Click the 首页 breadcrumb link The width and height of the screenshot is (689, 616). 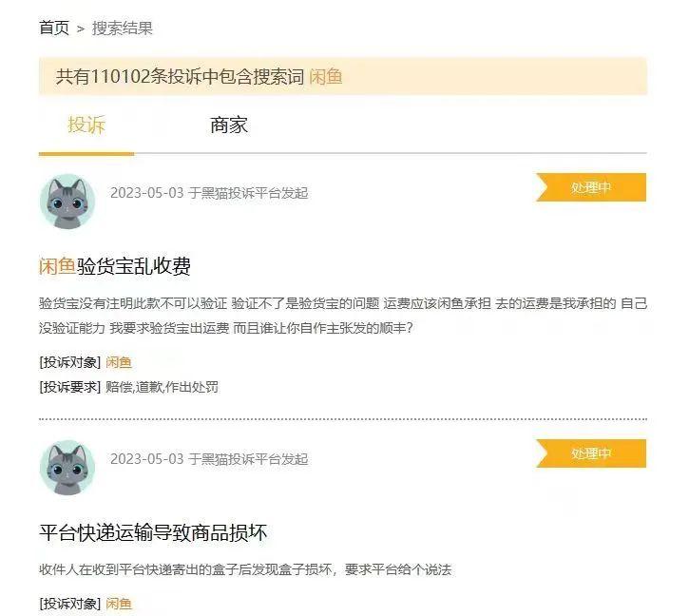click(54, 28)
